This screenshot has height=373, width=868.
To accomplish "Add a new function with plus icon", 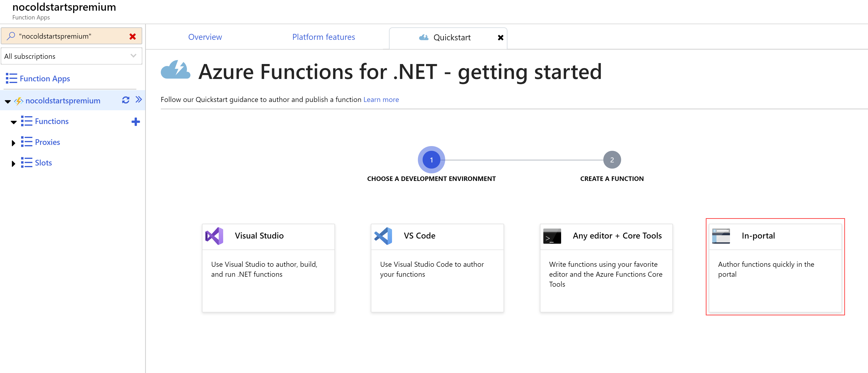I will 135,122.
